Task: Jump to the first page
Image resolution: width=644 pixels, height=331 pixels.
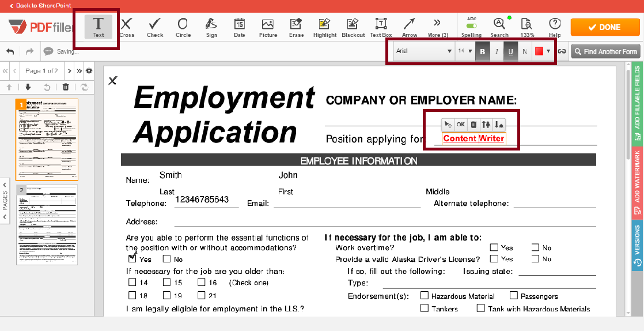Action: (5, 71)
